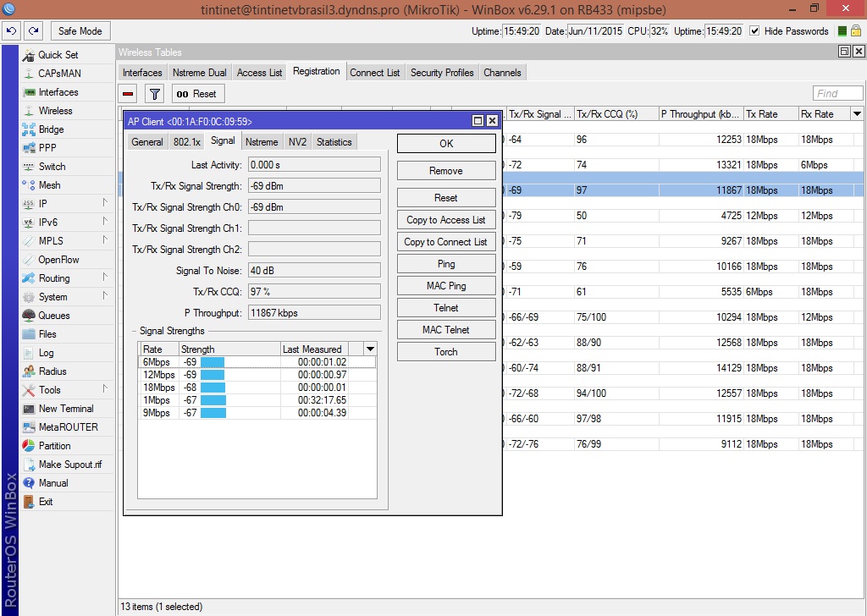The image size is (867, 616).
Task: Open MetaROUTER sidebar icon
Action: pos(29,427)
